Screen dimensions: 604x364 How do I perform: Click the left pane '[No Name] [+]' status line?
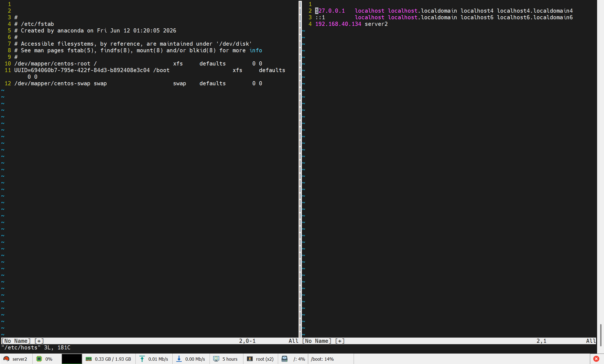pos(150,341)
